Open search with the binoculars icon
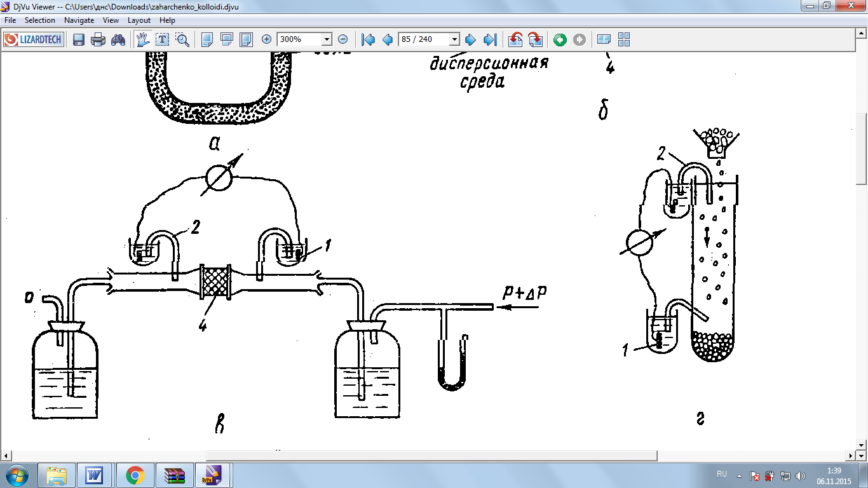 (x=118, y=40)
